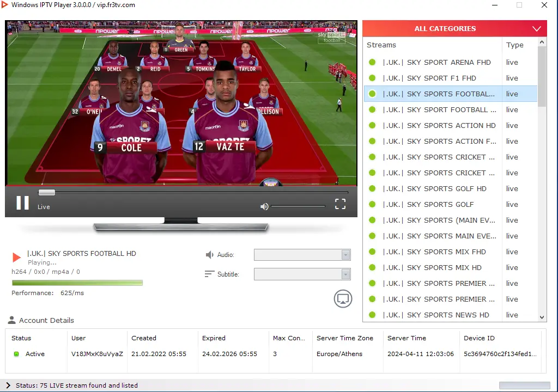Viewport: 558px width, 392px height.
Task: Select the SKY SPORTS ACTION HD stream
Action: pyautogui.click(x=451, y=125)
